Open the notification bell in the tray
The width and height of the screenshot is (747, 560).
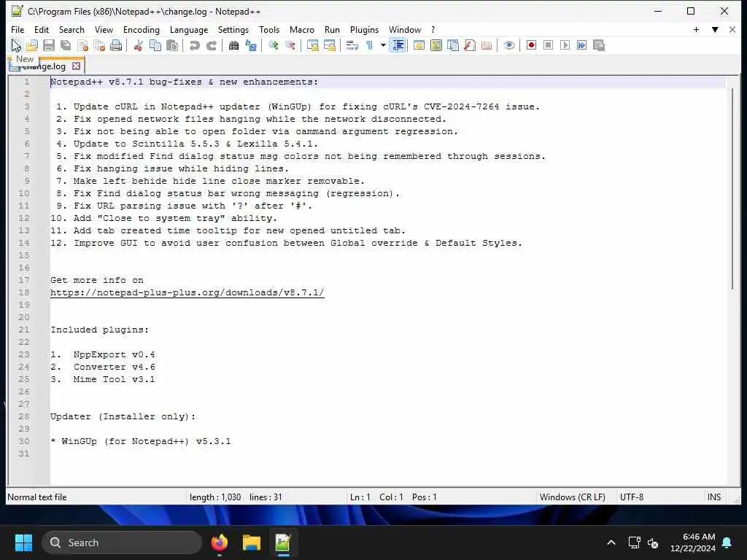727,542
